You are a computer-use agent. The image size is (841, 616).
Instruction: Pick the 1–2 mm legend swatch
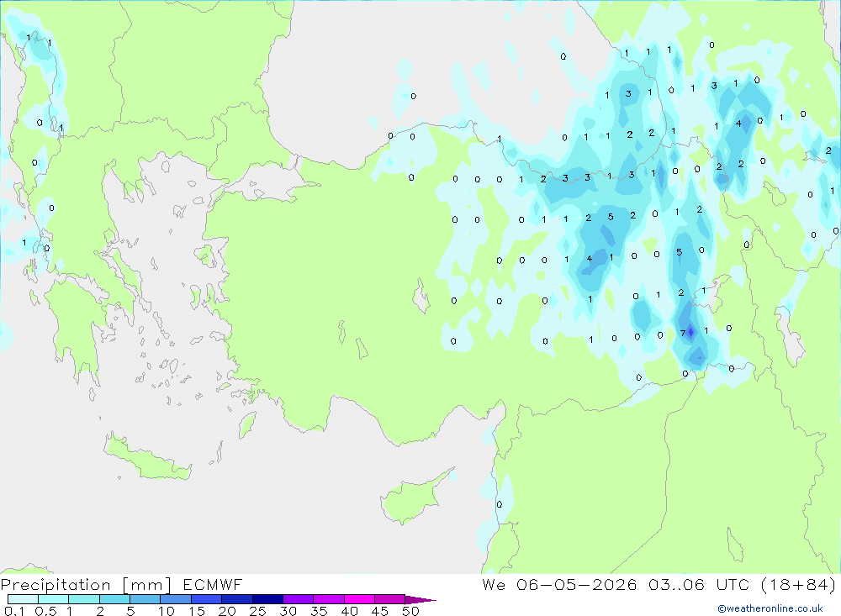point(84,599)
